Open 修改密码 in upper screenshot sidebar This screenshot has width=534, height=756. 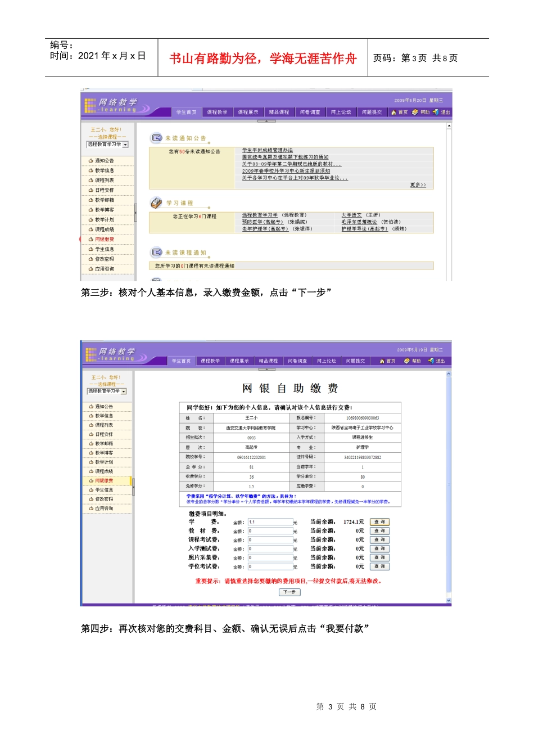point(104,259)
